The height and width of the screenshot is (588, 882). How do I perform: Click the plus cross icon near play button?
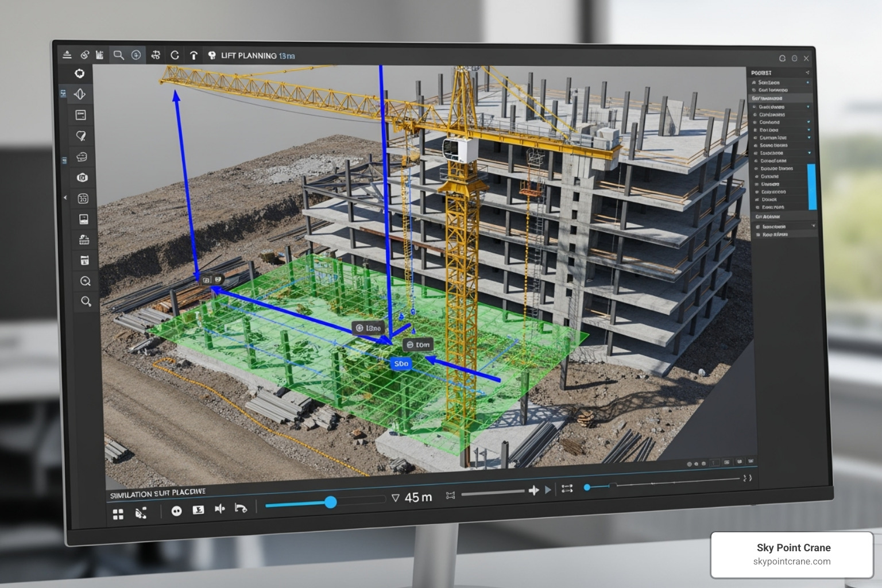533,490
